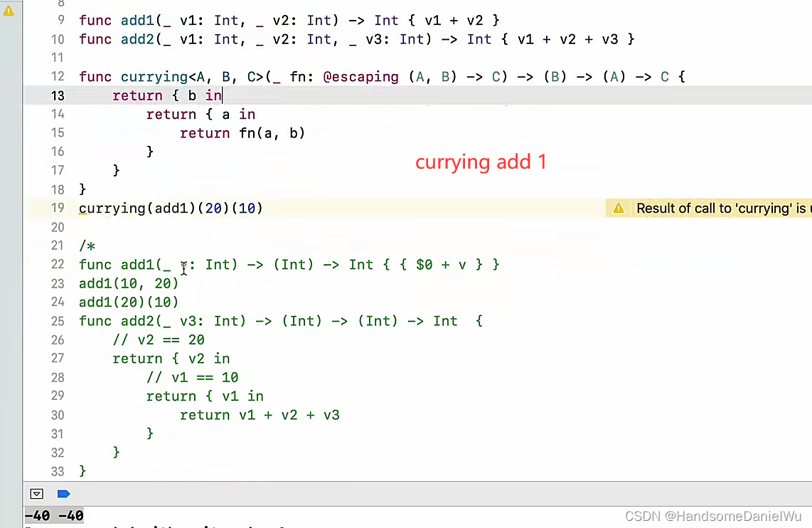The height and width of the screenshot is (528, 812).
Task: Click the warning triangle on the line 19 banner
Action: 618,208
